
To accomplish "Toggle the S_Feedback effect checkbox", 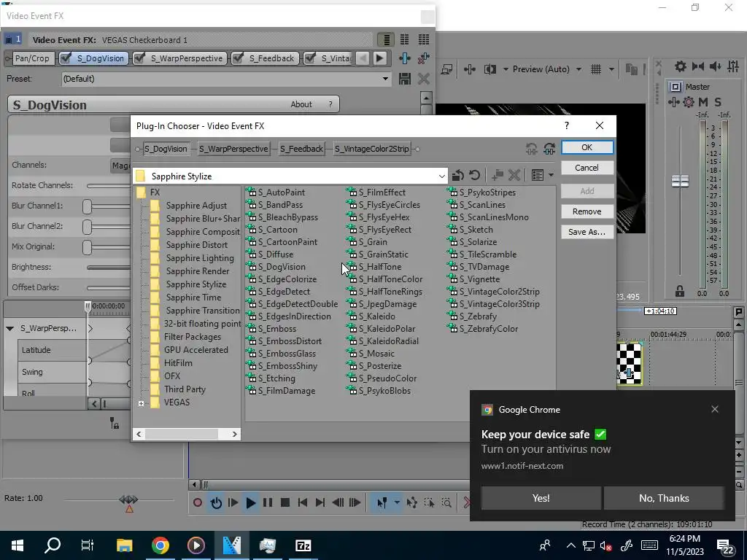I will (239, 58).
